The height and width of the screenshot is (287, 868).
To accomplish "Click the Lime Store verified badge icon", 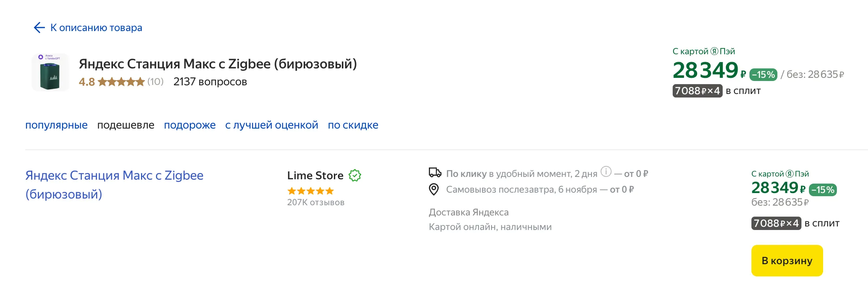I will pyautogui.click(x=355, y=175).
